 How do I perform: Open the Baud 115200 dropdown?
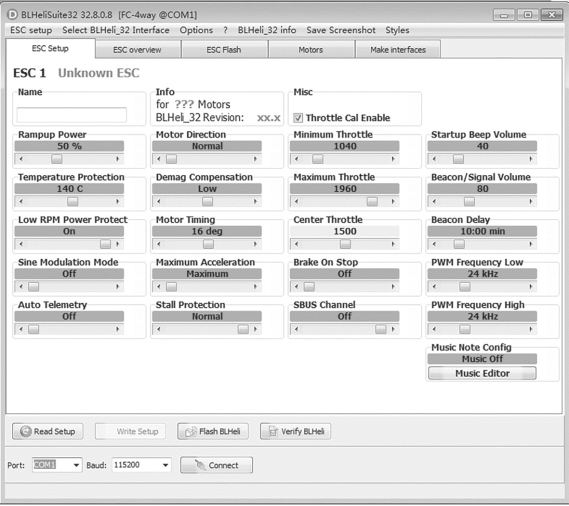[x=165, y=465]
